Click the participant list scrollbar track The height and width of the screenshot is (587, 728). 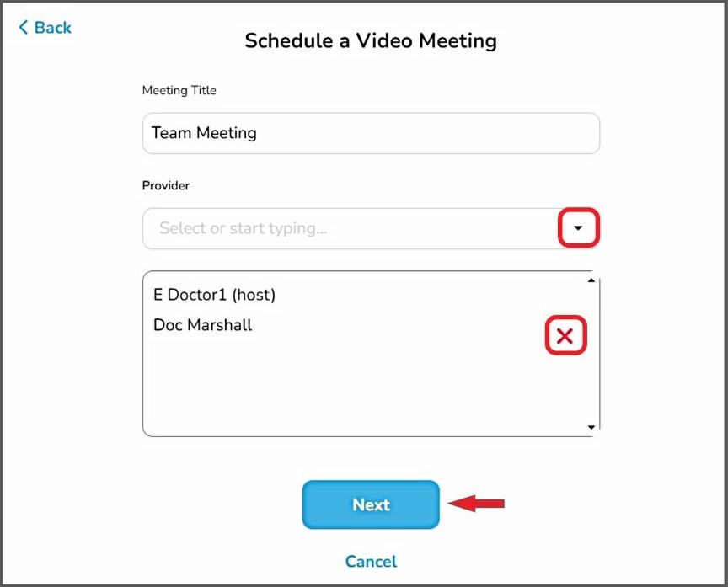click(591, 354)
